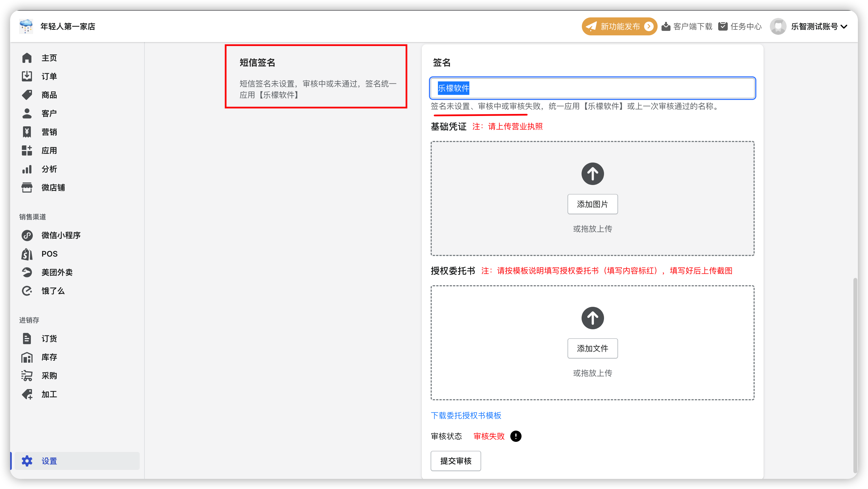Open the 美团外卖 sales channel icon
This screenshot has height=489, width=868.
(27, 272)
